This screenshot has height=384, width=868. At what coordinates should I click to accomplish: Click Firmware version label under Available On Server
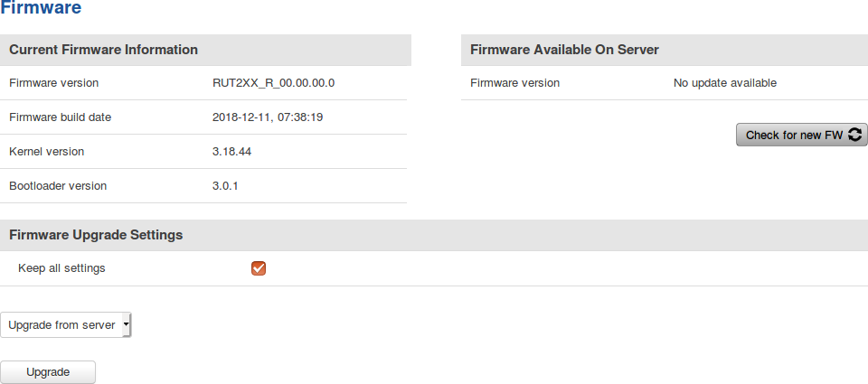coord(514,83)
